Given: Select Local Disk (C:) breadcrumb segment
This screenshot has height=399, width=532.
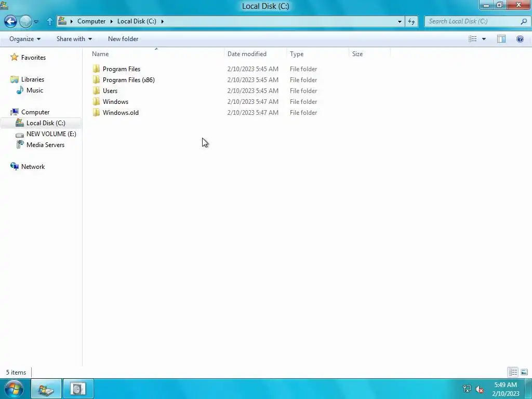Looking at the screenshot, I should pyautogui.click(x=137, y=21).
